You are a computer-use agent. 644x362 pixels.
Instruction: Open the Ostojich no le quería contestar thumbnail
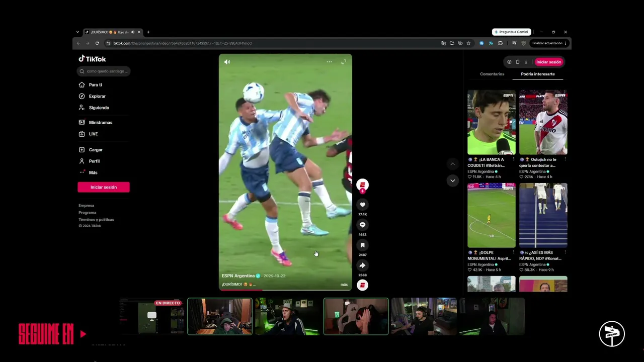click(x=543, y=122)
